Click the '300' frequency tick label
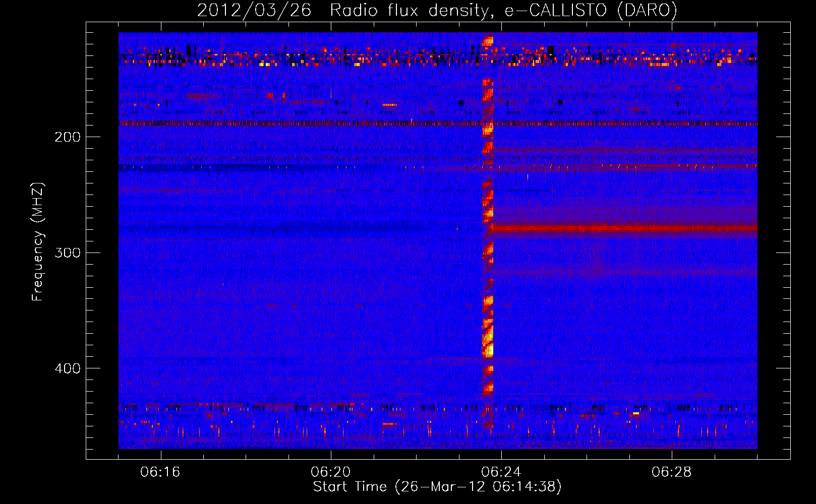Screen dimensions: 816x504 click(x=68, y=253)
